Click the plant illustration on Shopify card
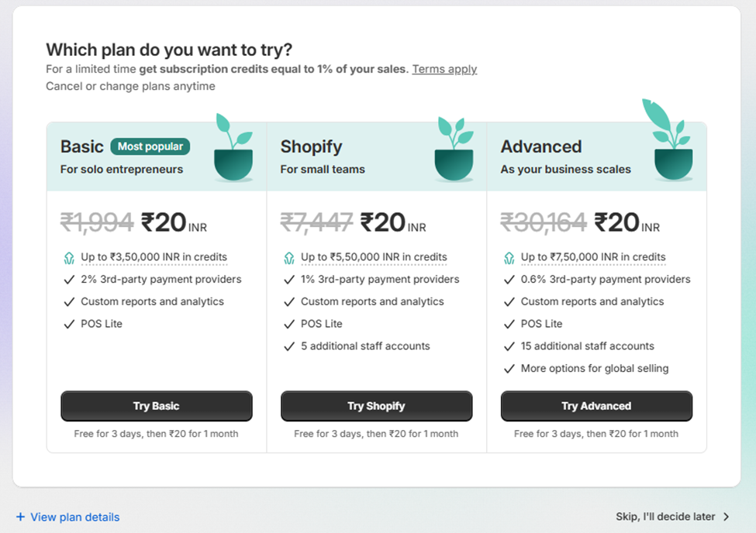 point(454,149)
